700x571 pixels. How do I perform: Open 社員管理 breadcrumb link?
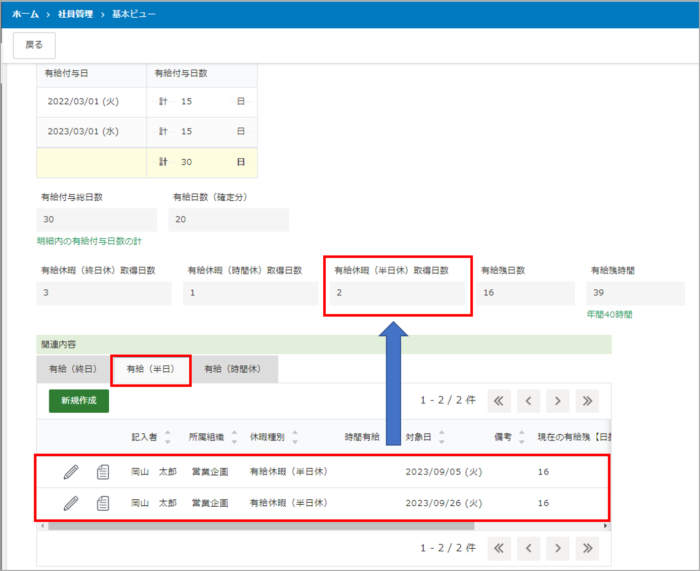tap(75, 14)
